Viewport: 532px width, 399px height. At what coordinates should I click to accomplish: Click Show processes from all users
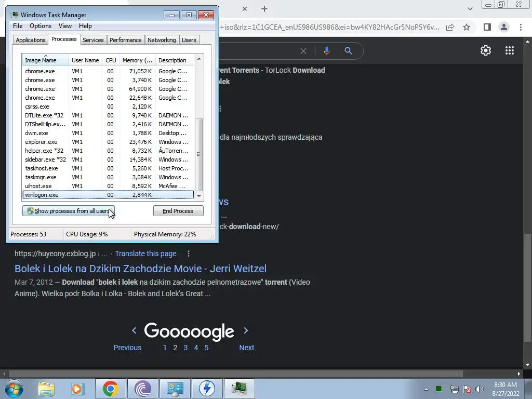point(69,211)
